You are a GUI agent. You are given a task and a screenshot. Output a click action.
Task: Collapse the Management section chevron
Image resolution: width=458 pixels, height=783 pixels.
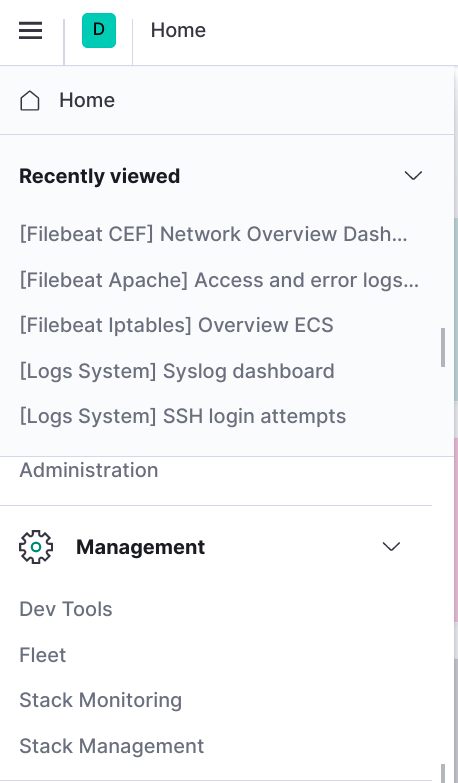(391, 547)
